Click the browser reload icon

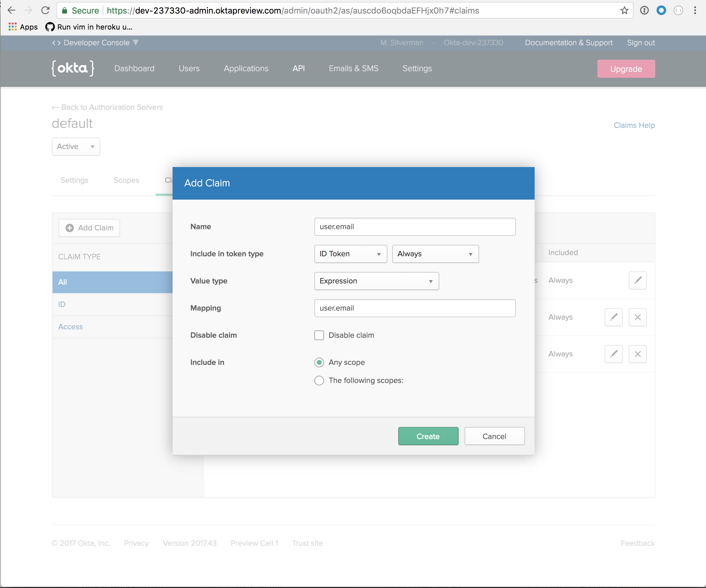pyautogui.click(x=45, y=11)
